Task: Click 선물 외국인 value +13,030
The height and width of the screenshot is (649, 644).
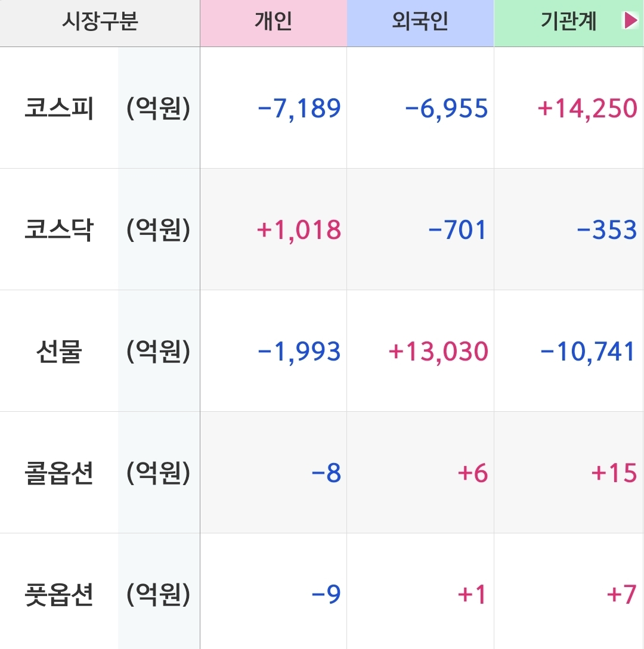Action: tap(438, 352)
